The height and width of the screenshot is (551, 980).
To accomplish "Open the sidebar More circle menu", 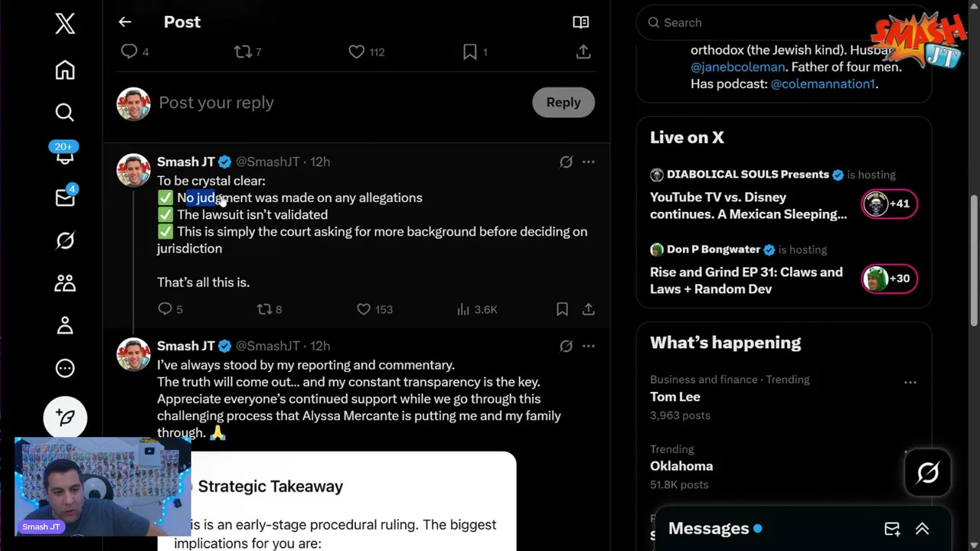I will click(65, 368).
